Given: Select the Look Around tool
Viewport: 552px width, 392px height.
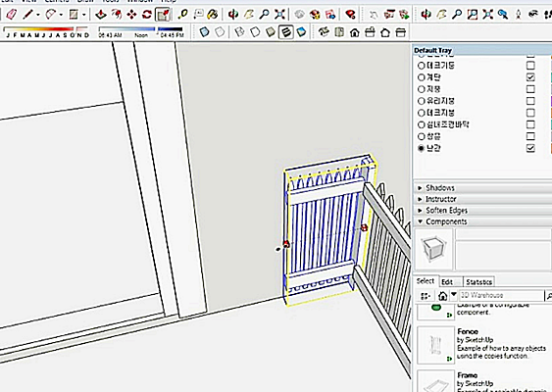Looking at the screenshot, I should click(x=533, y=14).
